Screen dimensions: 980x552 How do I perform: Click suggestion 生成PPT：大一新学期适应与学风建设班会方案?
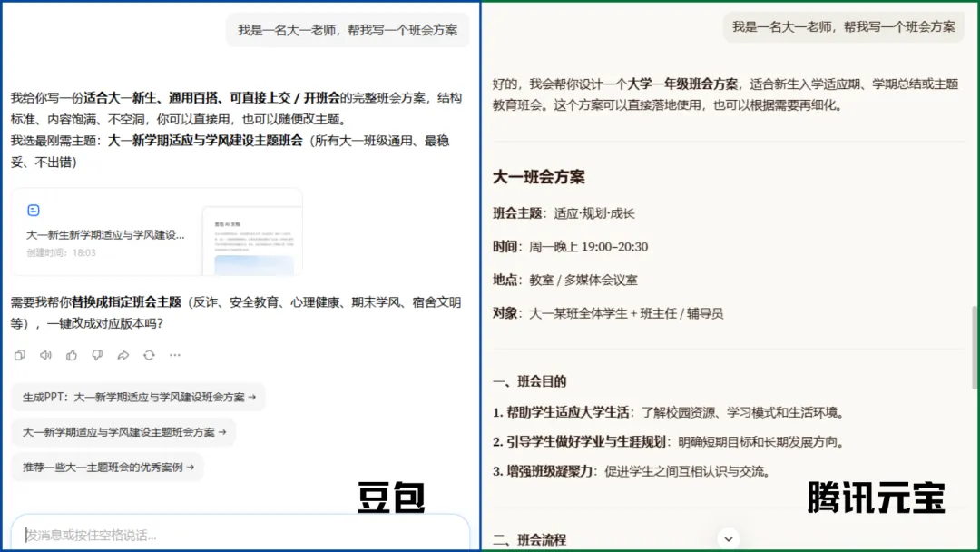pyautogui.click(x=139, y=397)
